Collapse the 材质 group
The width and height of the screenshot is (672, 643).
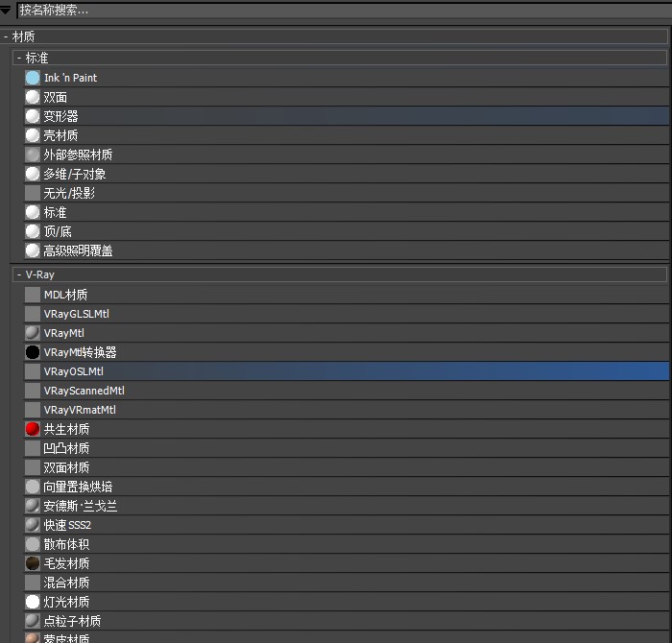[x=6, y=36]
